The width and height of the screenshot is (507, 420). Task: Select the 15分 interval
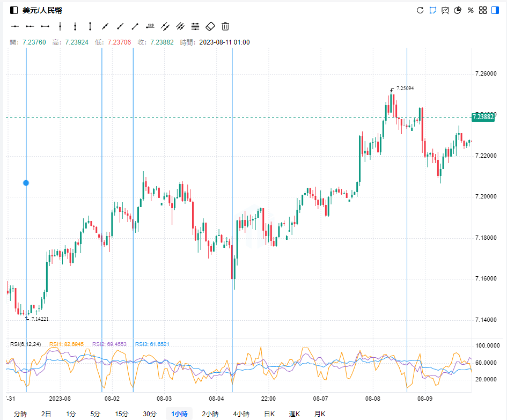[x=122, y=414]
